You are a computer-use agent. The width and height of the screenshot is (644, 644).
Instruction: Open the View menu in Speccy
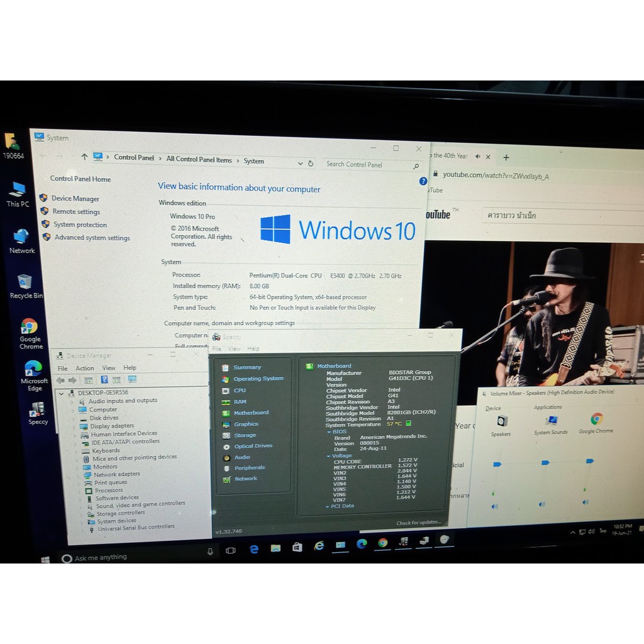[x=234, y=348]
